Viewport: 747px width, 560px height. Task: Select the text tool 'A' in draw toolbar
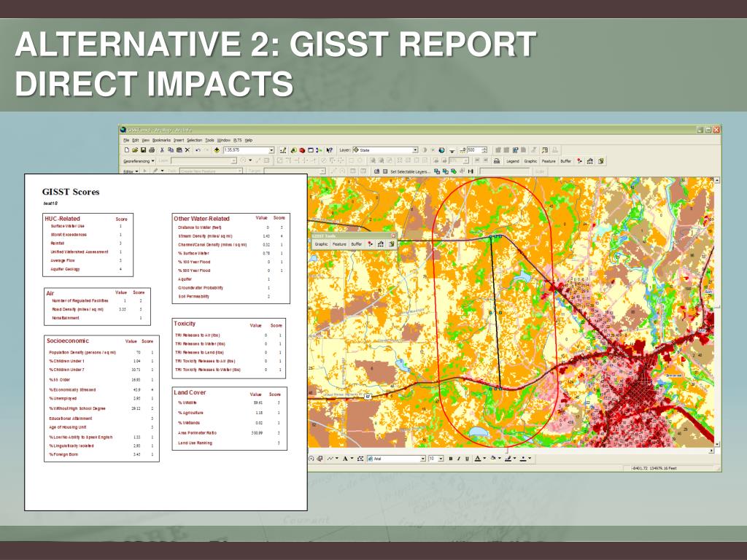click(x=345, y=459)
